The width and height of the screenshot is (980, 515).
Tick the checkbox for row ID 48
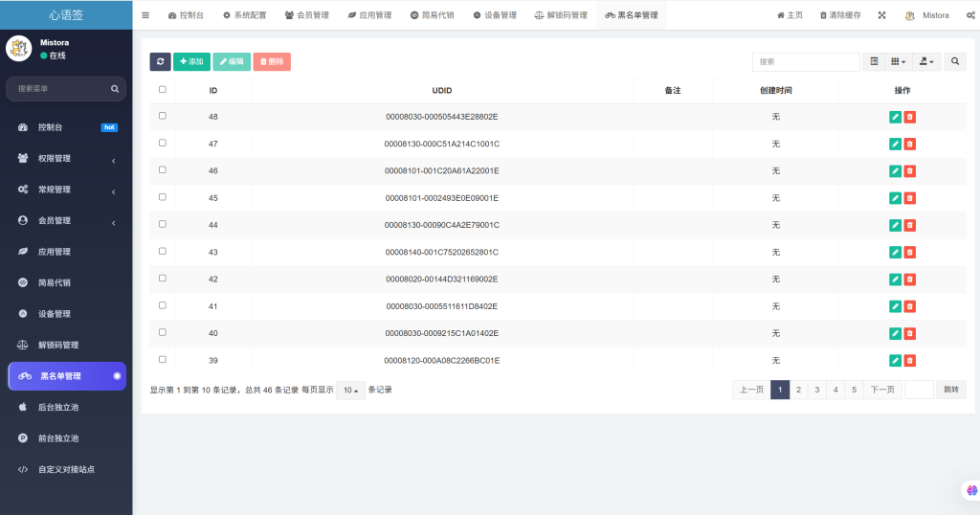pyautogui.click(x=163, y=116)
